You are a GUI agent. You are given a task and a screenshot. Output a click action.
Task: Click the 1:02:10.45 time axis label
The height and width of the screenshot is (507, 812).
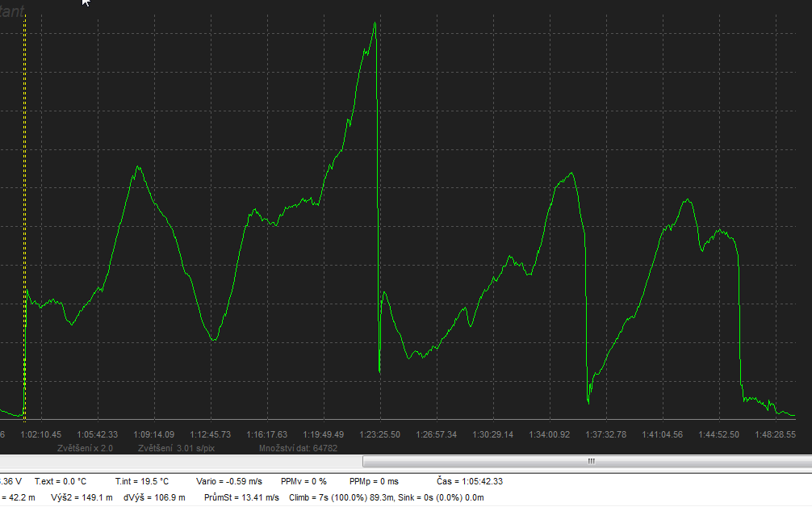(40, 434)
